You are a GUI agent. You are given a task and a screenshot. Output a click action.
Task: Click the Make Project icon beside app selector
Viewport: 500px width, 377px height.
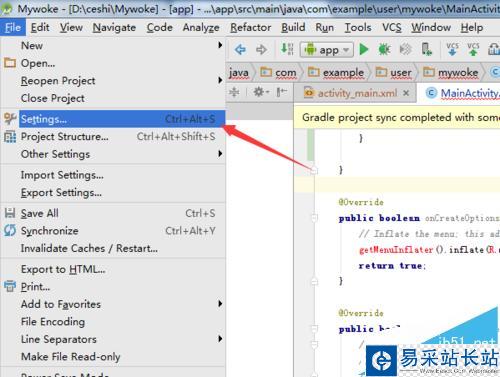coord(287,49)
